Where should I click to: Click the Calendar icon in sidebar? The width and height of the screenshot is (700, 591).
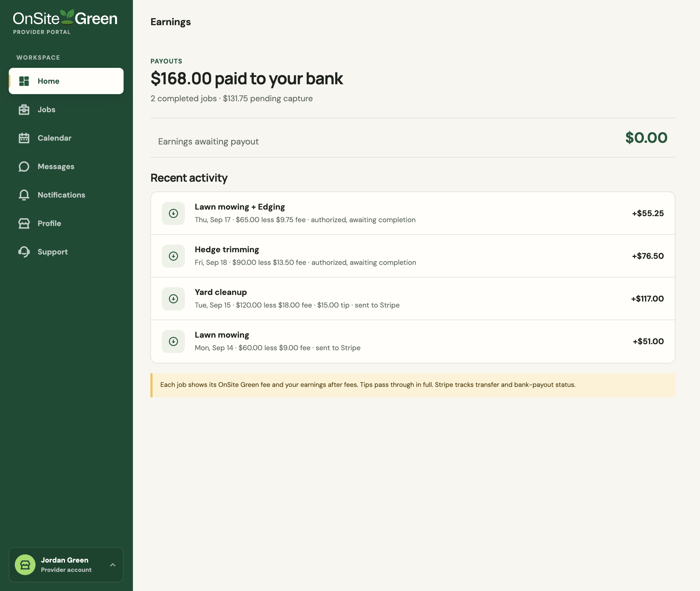tap(24, 138)
